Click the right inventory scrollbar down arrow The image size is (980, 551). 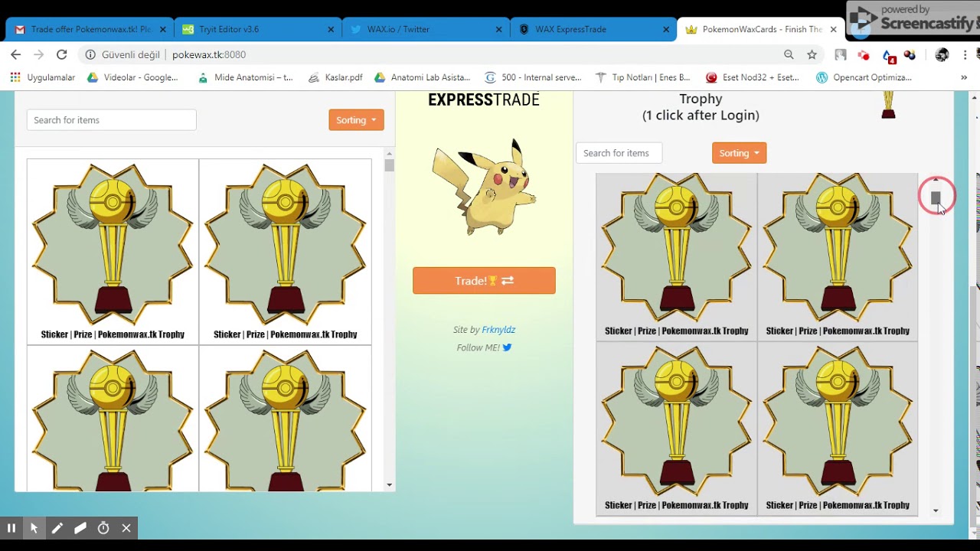tap(936, 510)
